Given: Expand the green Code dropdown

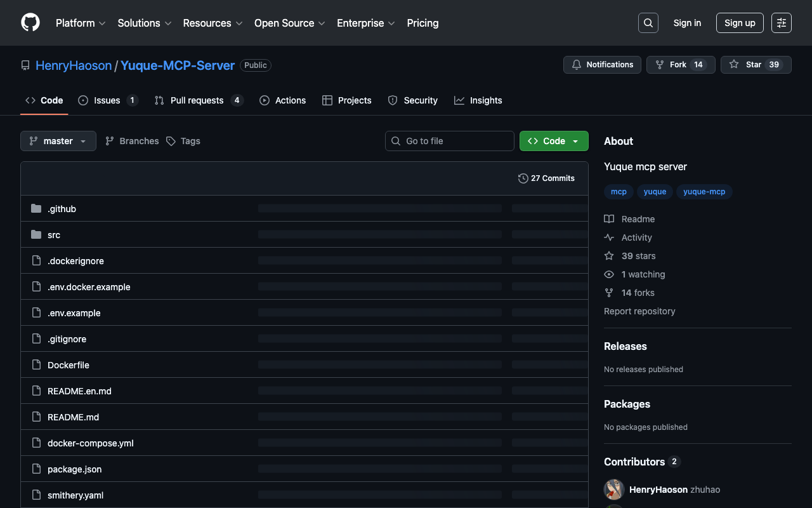Looking at the screenshot, I should coord(553,141).
